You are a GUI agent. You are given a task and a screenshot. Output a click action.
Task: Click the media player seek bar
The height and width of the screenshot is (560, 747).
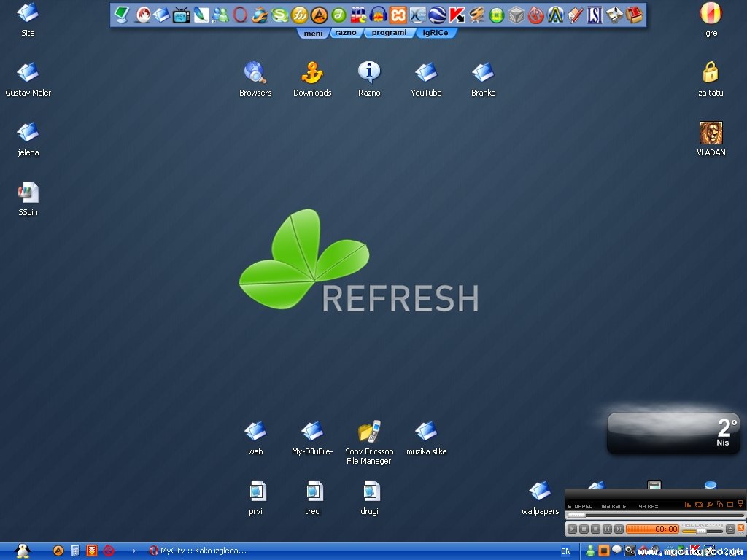pyautogui.click(x=654, y=516)
